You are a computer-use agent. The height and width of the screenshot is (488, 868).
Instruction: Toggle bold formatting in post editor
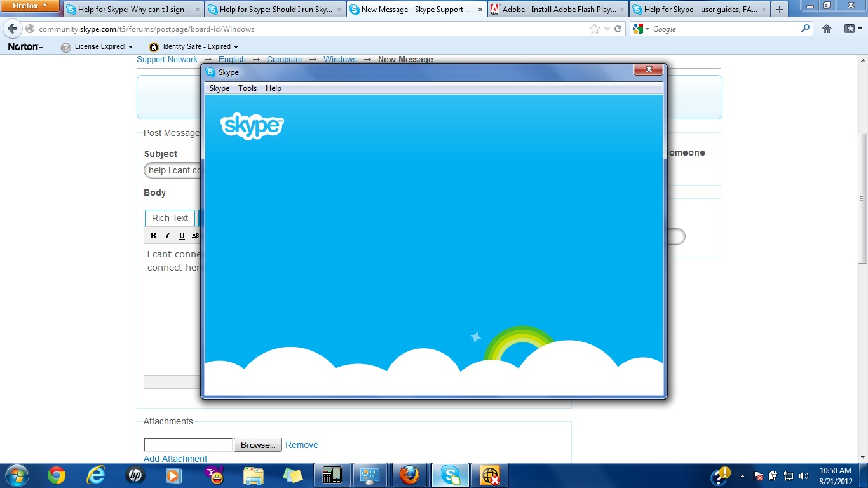[x=153, y=235]
